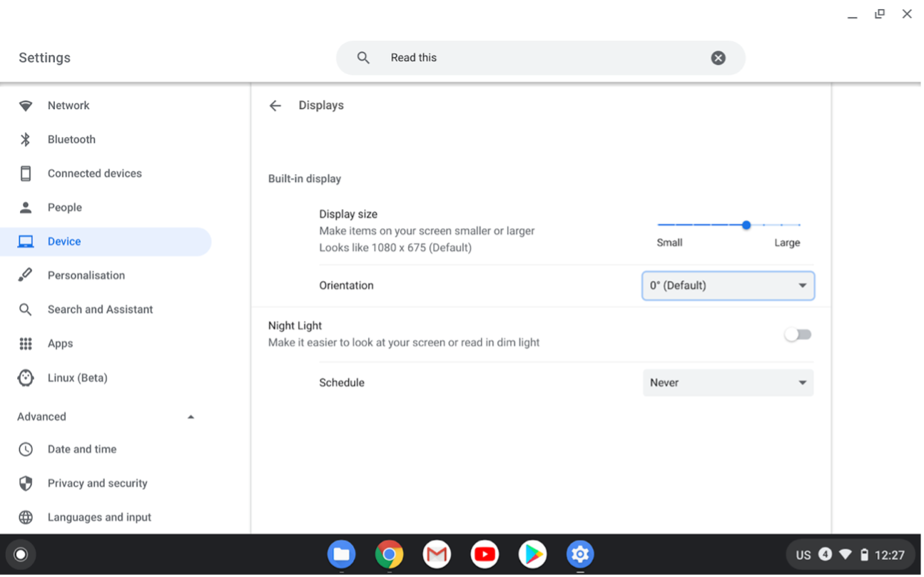This screenshot has width=924, height=577.
Task: Open Personalisation via the brush icon
Action: tap(26, 275)
